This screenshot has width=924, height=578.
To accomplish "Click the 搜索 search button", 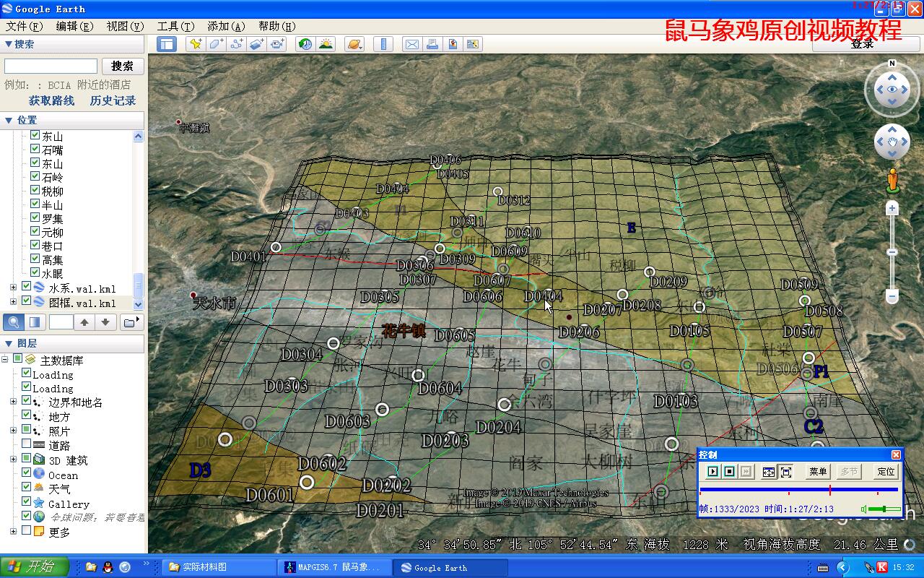I will 122,66.
